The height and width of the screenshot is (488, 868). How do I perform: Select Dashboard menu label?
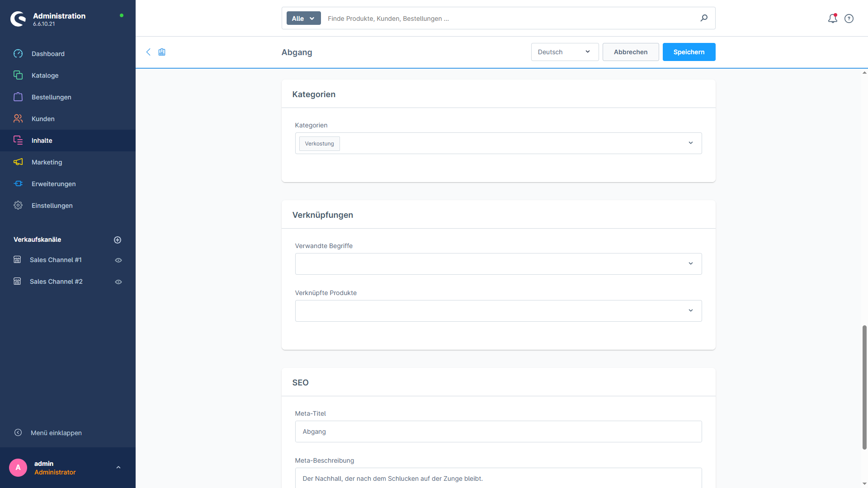(x=48, y=54)
